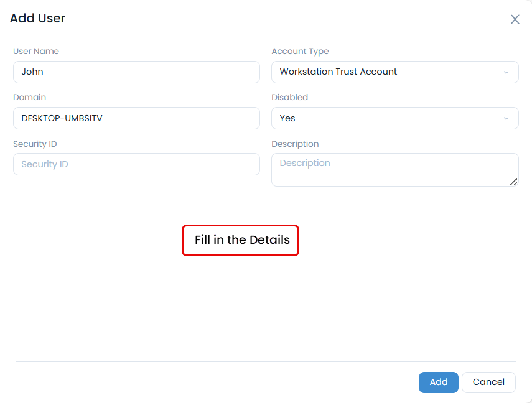This screenshot has width=532, height=403.
Task: Click the User Name field containing John
Action: [x=136, y=72]
